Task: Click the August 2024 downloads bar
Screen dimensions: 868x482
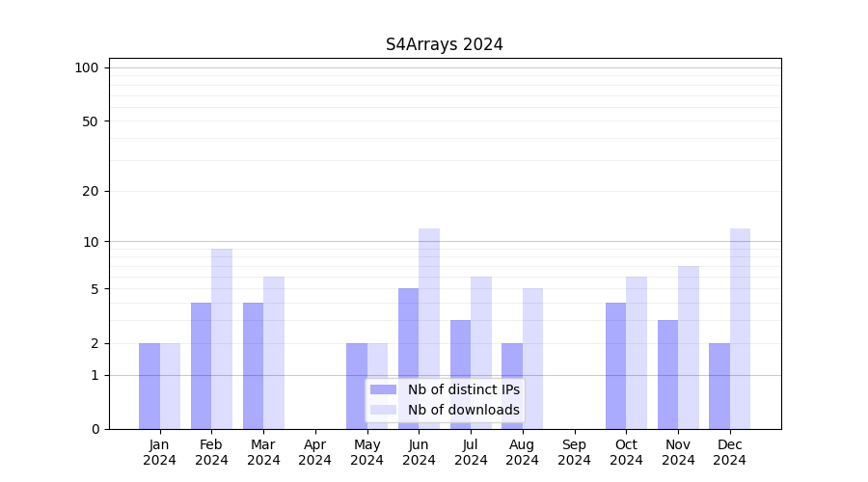Action: pyautogui.click(x=533, y=359)
